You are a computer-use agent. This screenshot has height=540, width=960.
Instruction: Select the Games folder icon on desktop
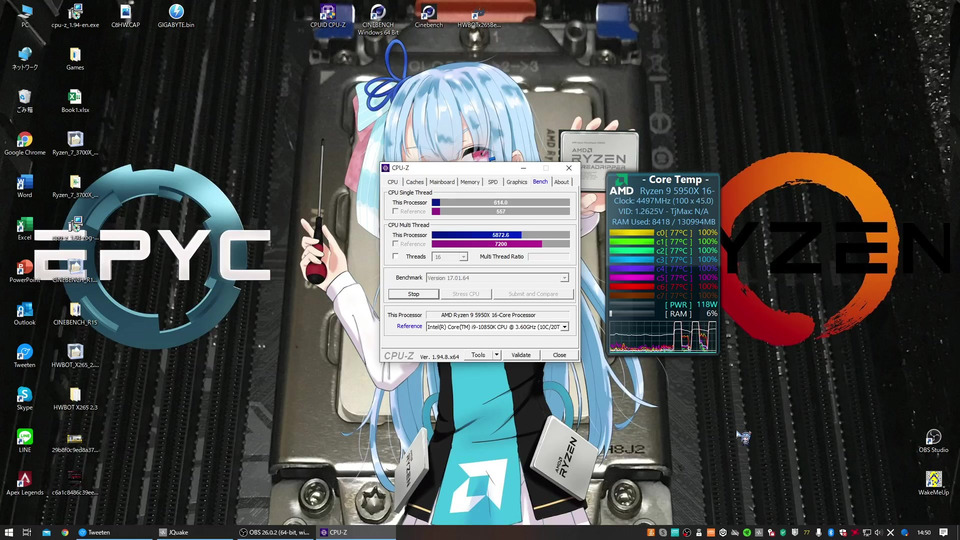click(x=75, y=59)
